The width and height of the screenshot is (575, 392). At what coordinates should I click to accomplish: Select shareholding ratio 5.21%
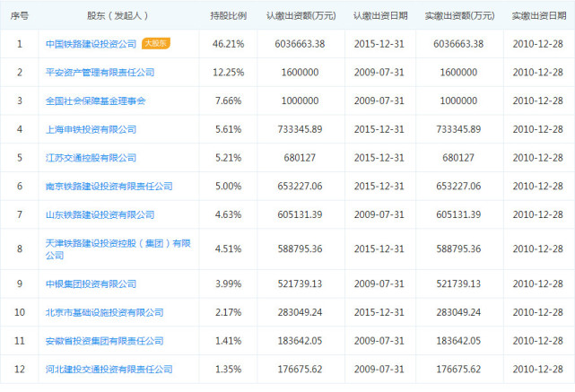[228, 158]
